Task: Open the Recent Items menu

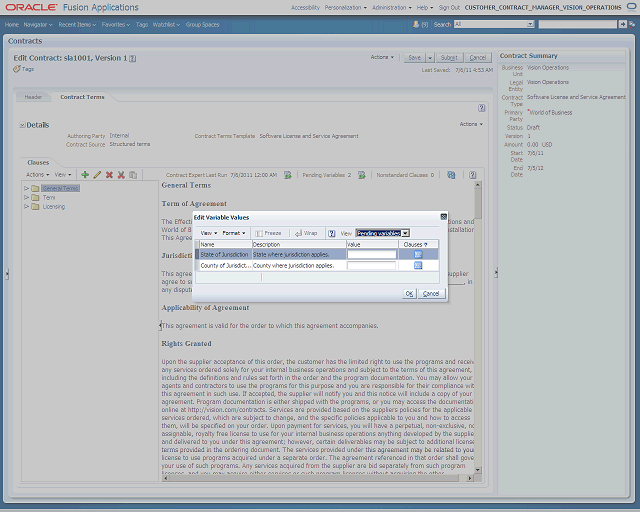Action: 77,24
